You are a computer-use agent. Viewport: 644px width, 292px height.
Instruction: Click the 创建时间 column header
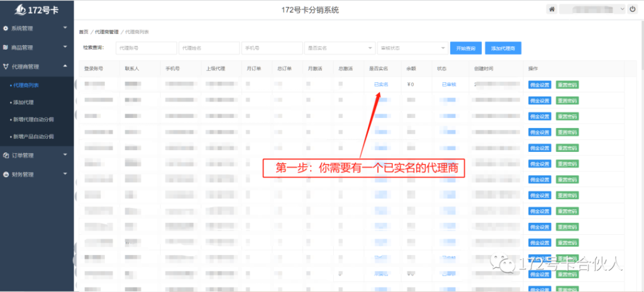(x=484, y=68)
